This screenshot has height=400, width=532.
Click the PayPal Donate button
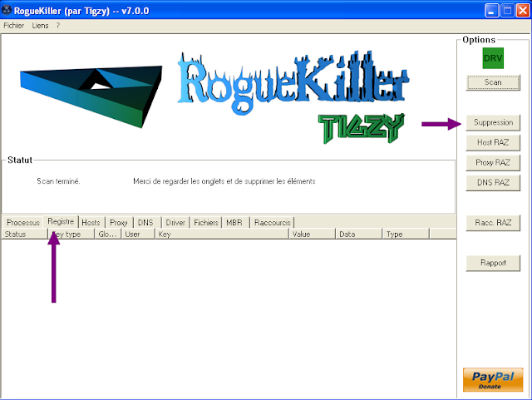pyautogui.click(x=493, y=380)
